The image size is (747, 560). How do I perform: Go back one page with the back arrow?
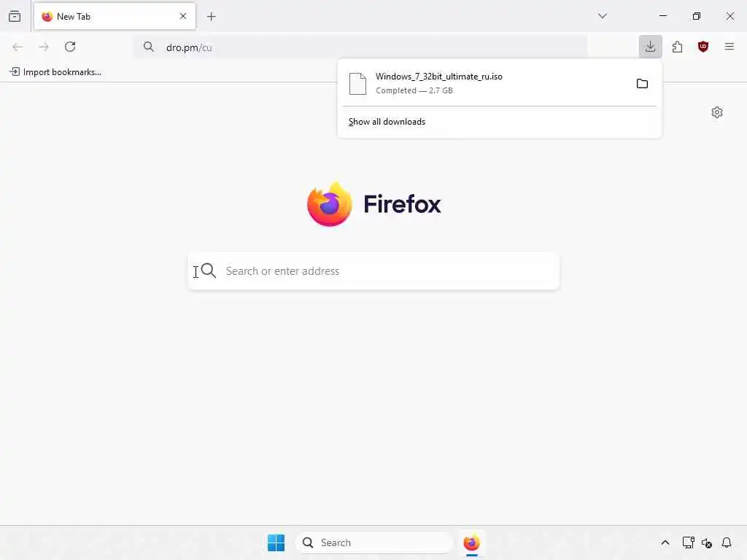tap(18, 47)
